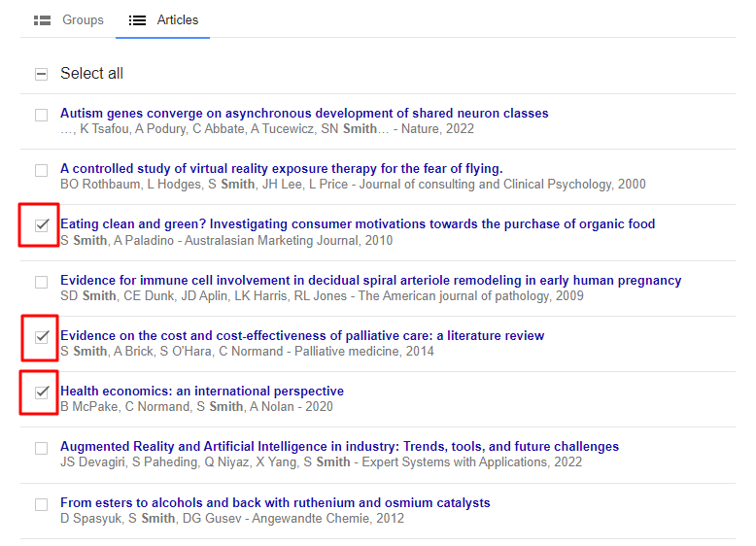
Task: Open Eating clean and green article title
Action: pyautogui.click(x=358, y=224)
